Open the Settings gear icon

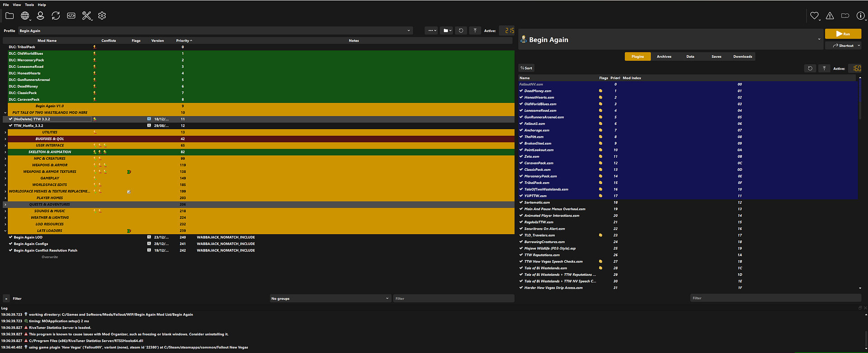tap(102, 16)
